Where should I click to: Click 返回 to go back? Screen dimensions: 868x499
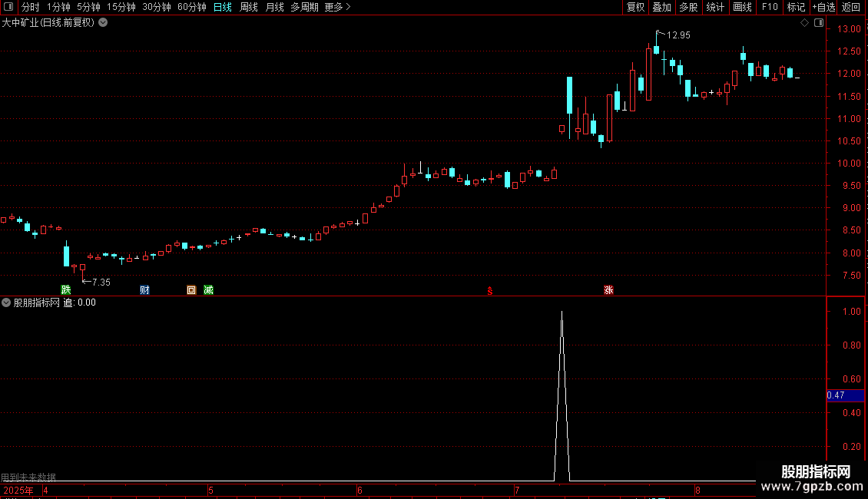coord(851,7)
